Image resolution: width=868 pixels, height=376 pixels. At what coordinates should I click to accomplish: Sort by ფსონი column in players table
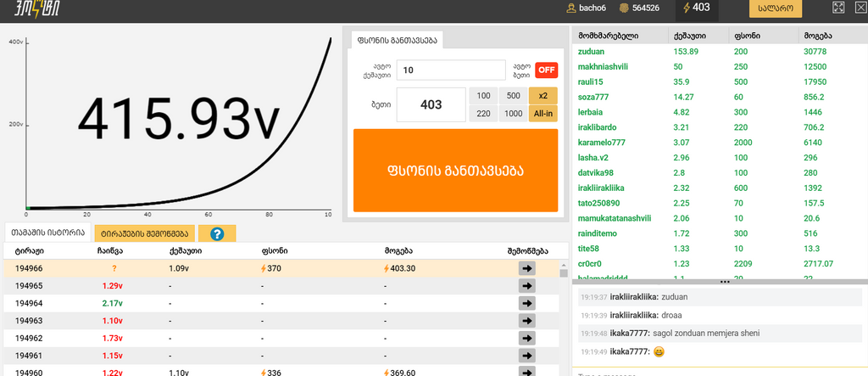pyautogui.click(x=747, y=36)
